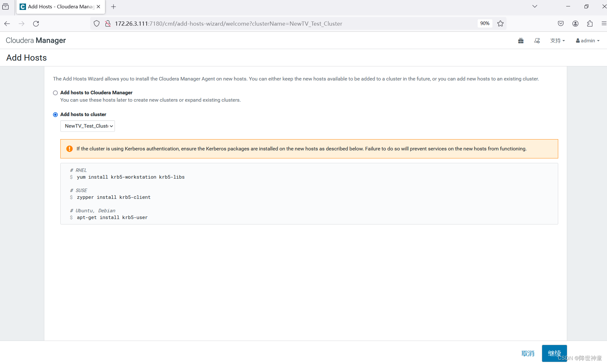Image resolution: width=607 pixels, height=364 pixels.
Task: Select the Add Hosts browser tab
Action: (61, 7)
